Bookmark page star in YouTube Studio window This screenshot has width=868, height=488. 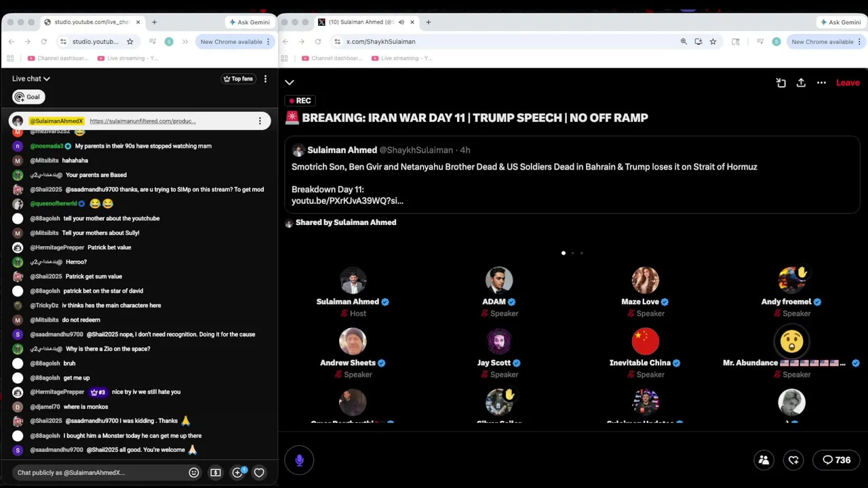point(130,41)
